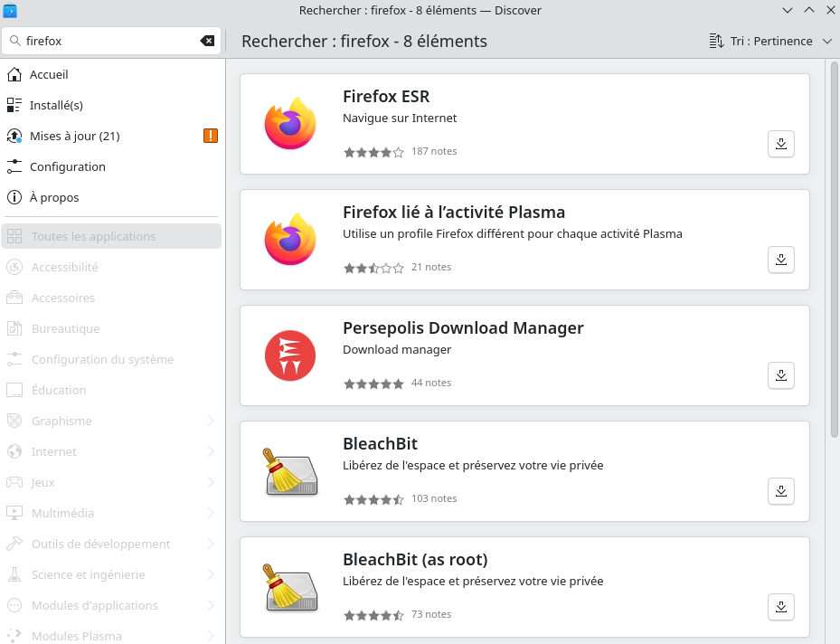Screen dimensions: 840x644
Task: Open the Tri : Pertinence sort dropdown
Action: coord(771,41)
